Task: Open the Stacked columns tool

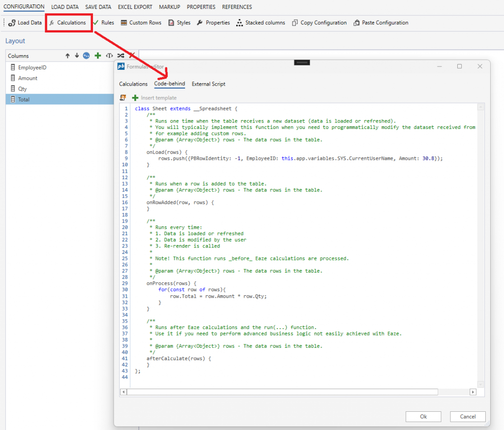Action: pyautogui.click(x=261, y=23)
